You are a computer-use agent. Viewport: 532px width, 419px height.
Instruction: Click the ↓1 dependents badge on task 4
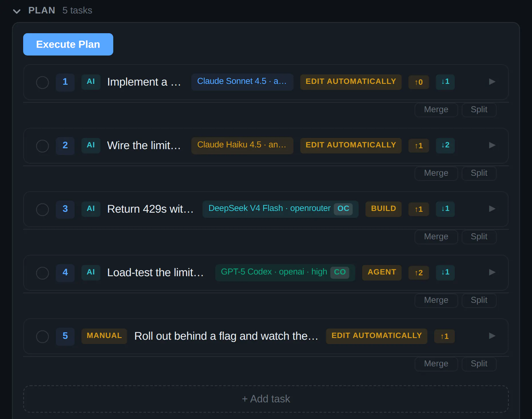point(445,272)
